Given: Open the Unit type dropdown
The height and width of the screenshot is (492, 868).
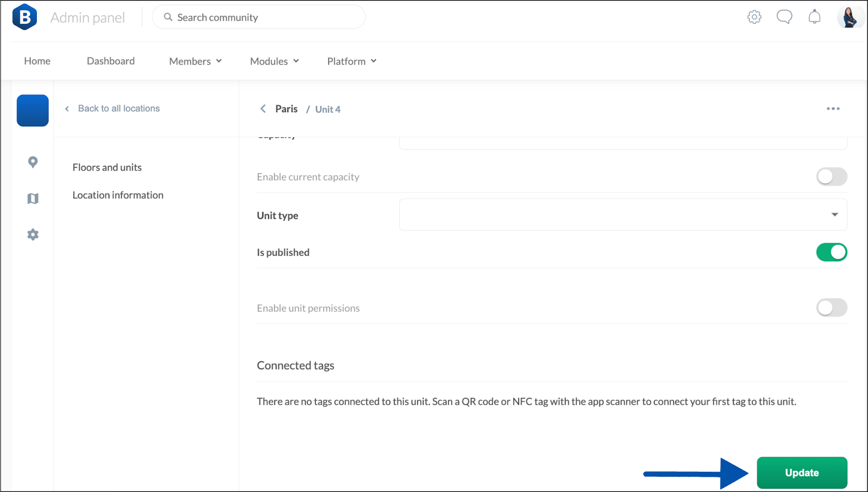Looking at the screenshot, I should pos(623,215).
